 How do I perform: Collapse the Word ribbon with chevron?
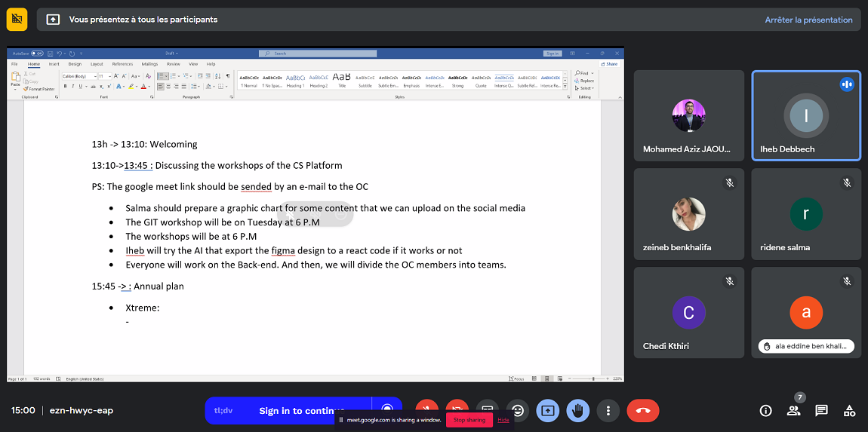click(620, 97)
